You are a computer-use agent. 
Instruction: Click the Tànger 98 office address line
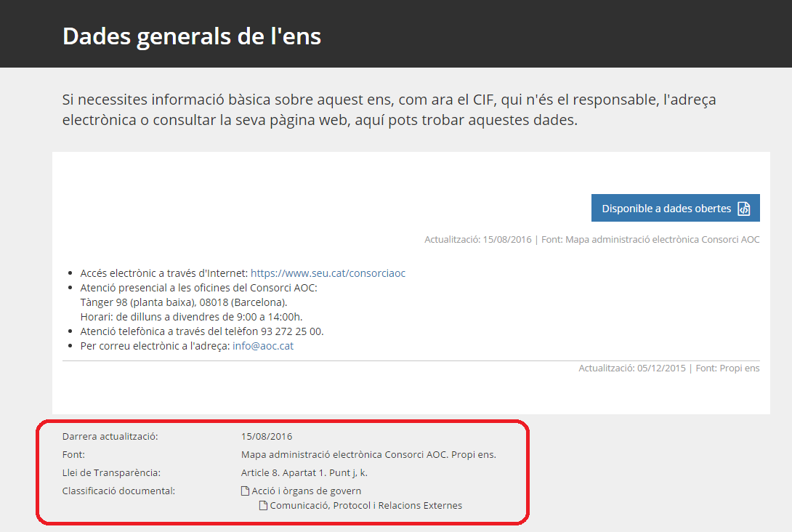click(184, 302)
